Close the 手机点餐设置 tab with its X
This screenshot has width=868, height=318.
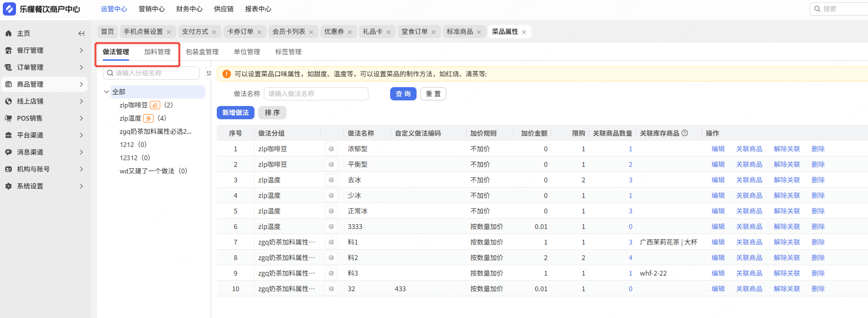[x=169, y=32]
